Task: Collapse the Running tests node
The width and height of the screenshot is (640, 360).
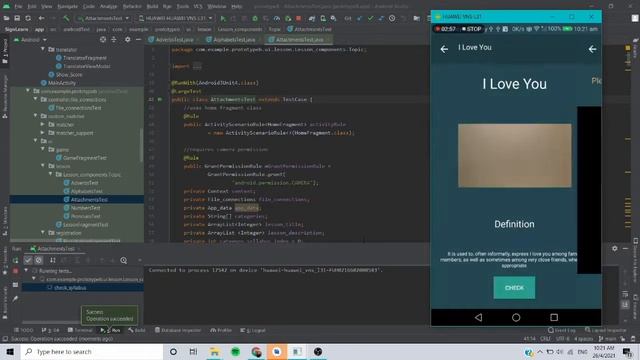Action: coord(27,271)
